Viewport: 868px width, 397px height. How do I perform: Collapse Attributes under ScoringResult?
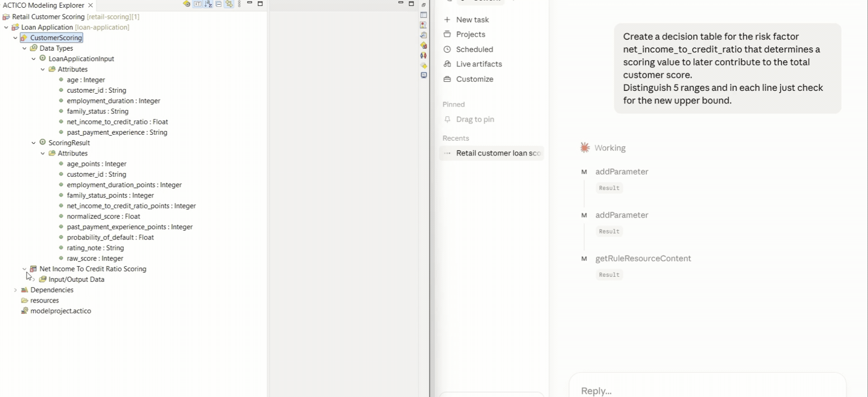(43, 153)
